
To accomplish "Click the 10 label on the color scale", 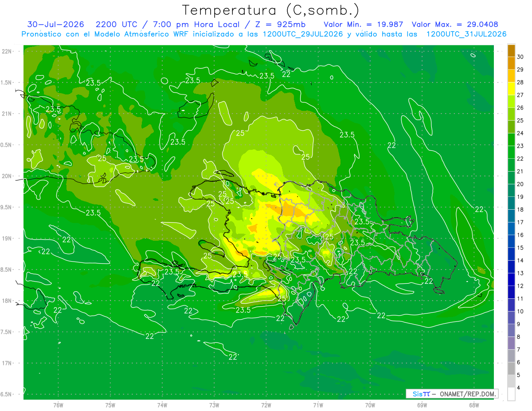I will (520, 311).
